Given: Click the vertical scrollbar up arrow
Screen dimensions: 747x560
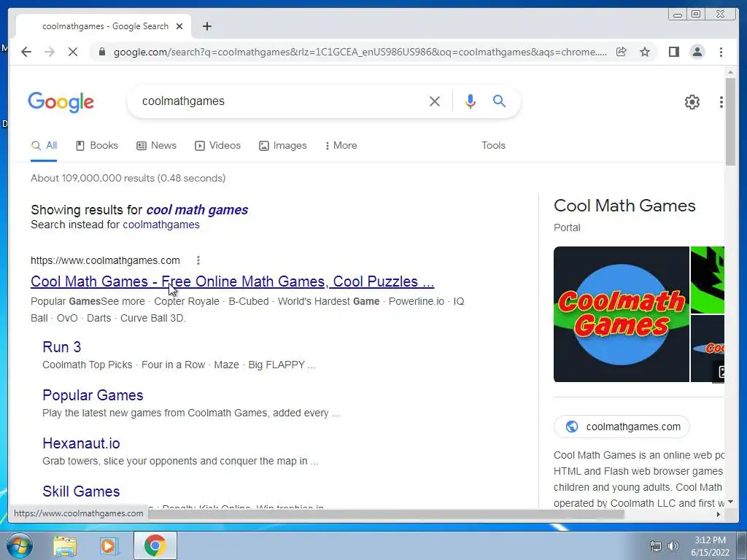Looking at the screenshot, I should tap(729, 72).
